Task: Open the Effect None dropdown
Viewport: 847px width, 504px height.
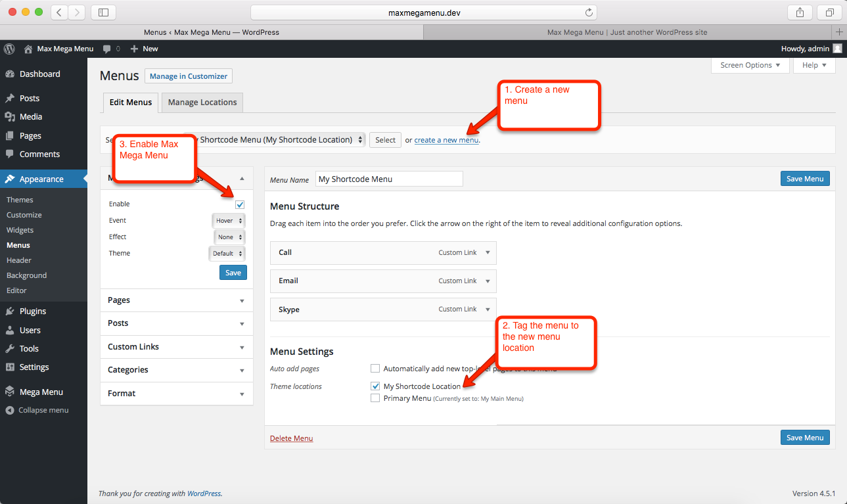Action: pyautogui.click(x=230, y=237)
